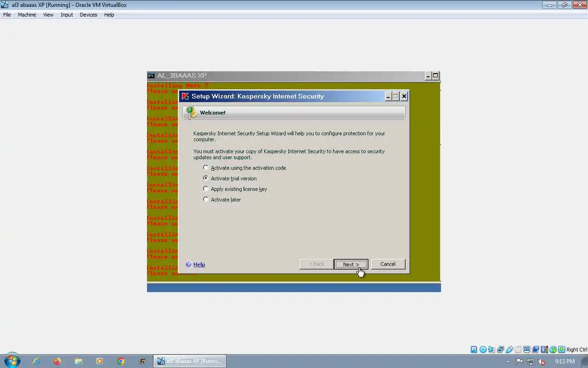Screen dimensions: 588x368
Task: Open the Help link in wizard
Action: pyautogui.click(x=199, y=264)
